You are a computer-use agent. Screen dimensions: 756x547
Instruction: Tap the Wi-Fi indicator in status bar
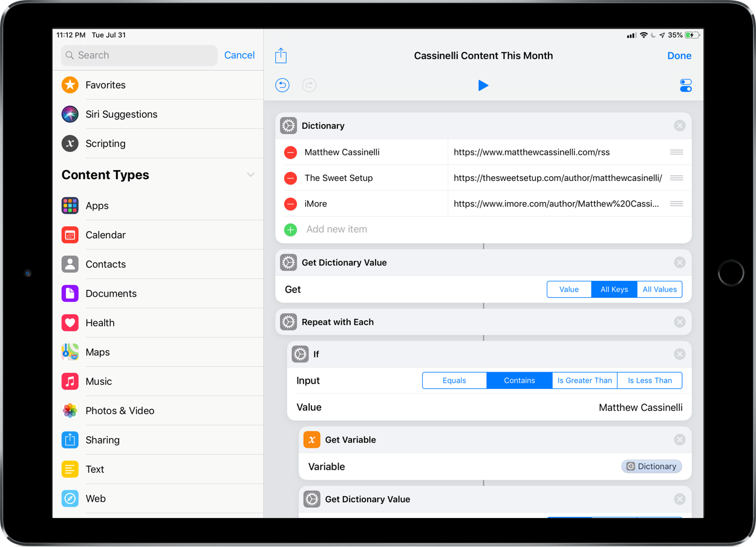[644, 35]
